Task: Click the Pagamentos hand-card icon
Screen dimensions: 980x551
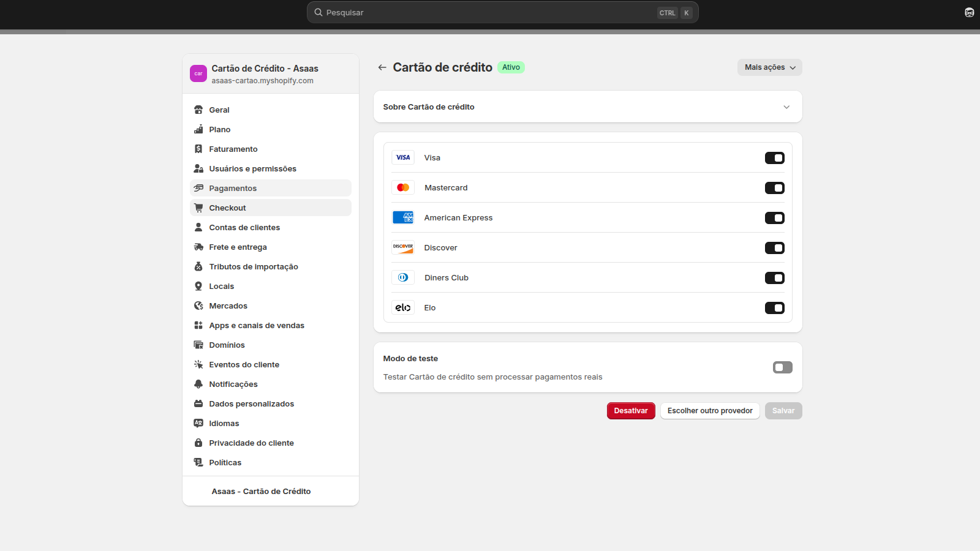Action: (x=198, y=188)
